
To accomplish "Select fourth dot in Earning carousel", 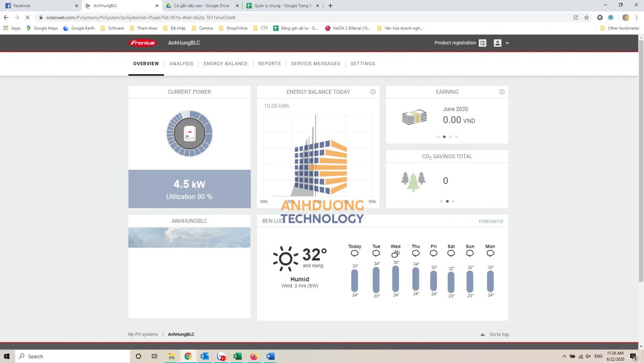I will click(456, 137).
